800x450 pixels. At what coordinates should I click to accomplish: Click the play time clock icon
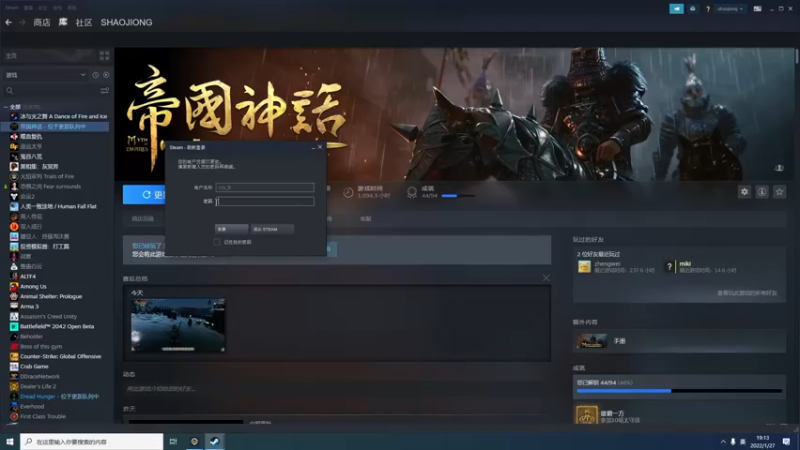(x=348, y=192)
